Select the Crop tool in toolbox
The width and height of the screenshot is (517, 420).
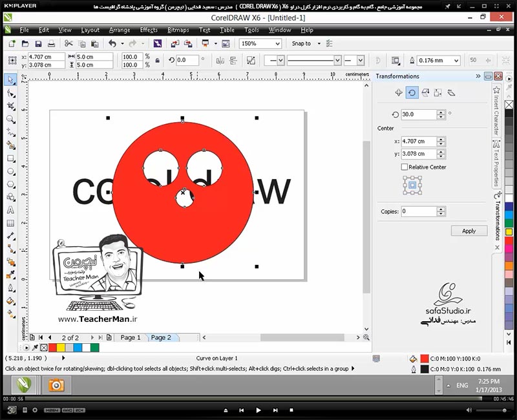[10, 106]
